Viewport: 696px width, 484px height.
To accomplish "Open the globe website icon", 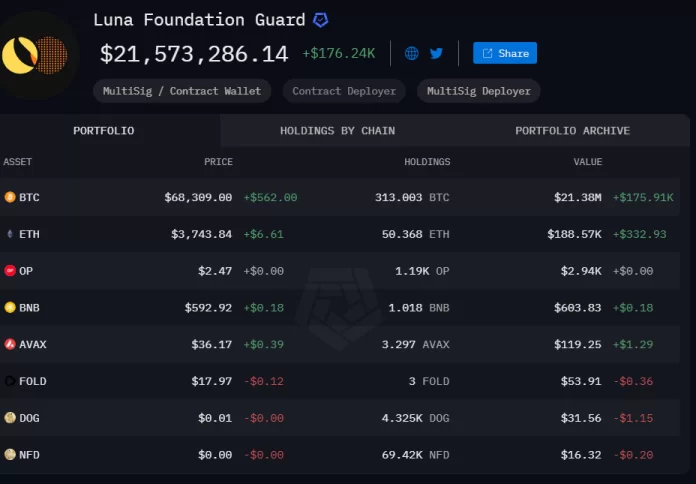I will (412, 53).
